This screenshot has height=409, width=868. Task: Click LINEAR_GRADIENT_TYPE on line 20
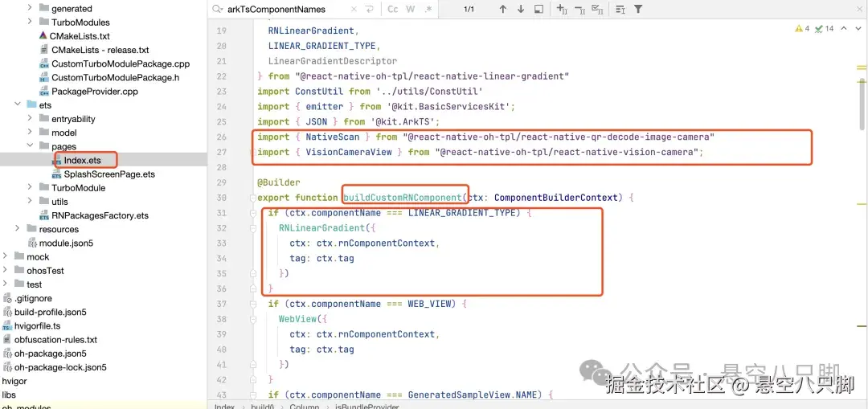click(322, 46)
